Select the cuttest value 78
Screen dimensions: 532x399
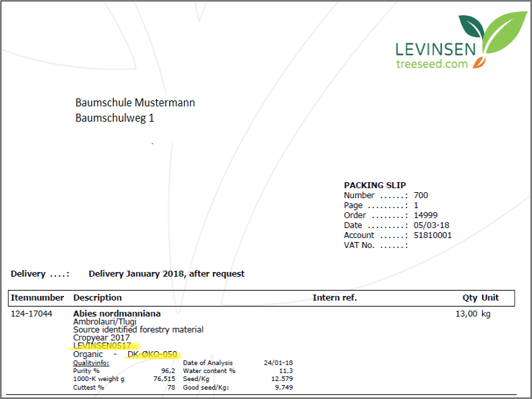[172, 388]
